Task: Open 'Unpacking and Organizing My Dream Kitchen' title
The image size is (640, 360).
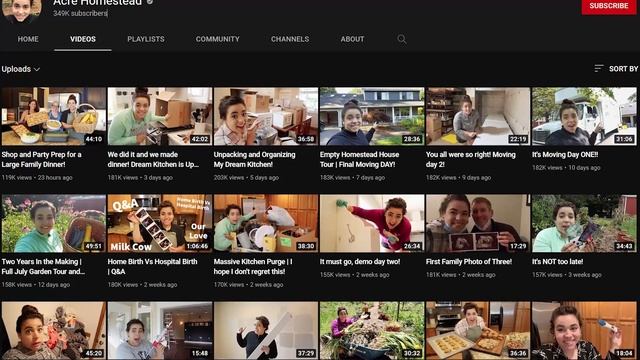Action: [254, 160]
